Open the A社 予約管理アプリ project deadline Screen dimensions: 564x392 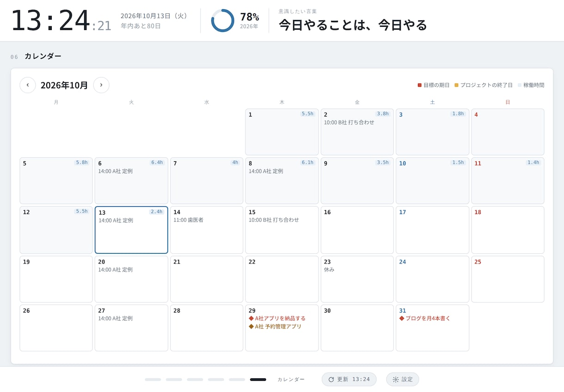point(275,326)
